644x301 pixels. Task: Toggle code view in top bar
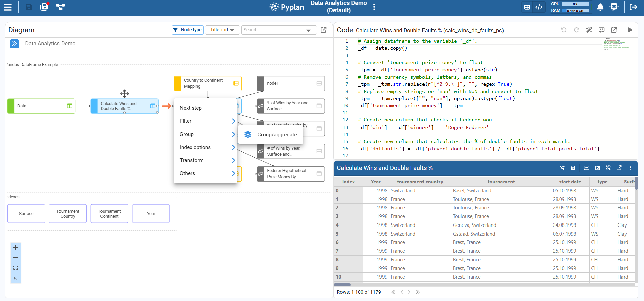[539, 7]
